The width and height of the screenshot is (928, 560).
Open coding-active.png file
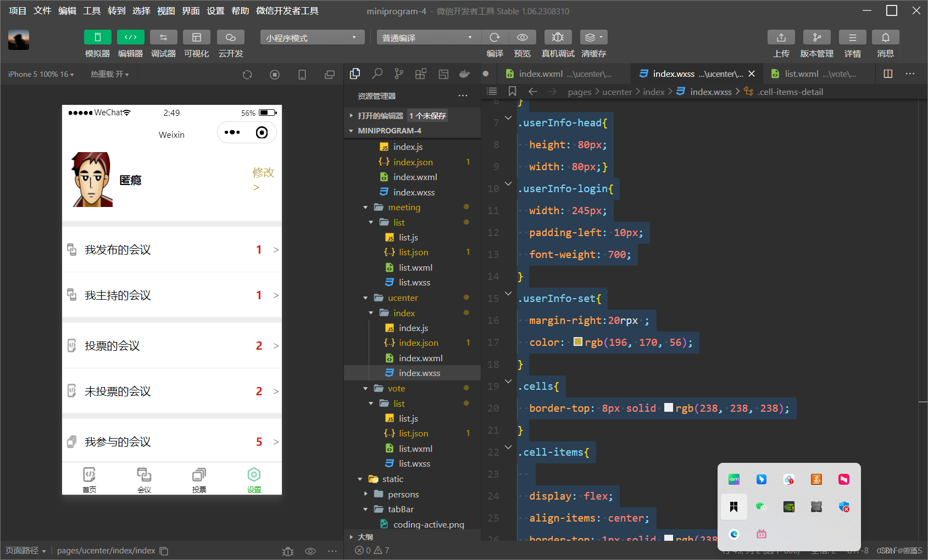click(x=429, y=524)
